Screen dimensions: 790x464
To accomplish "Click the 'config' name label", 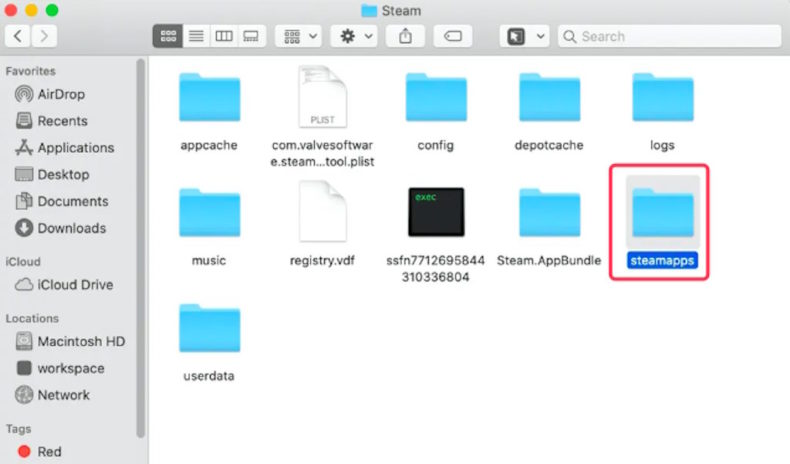I will [x=436, y=145].
